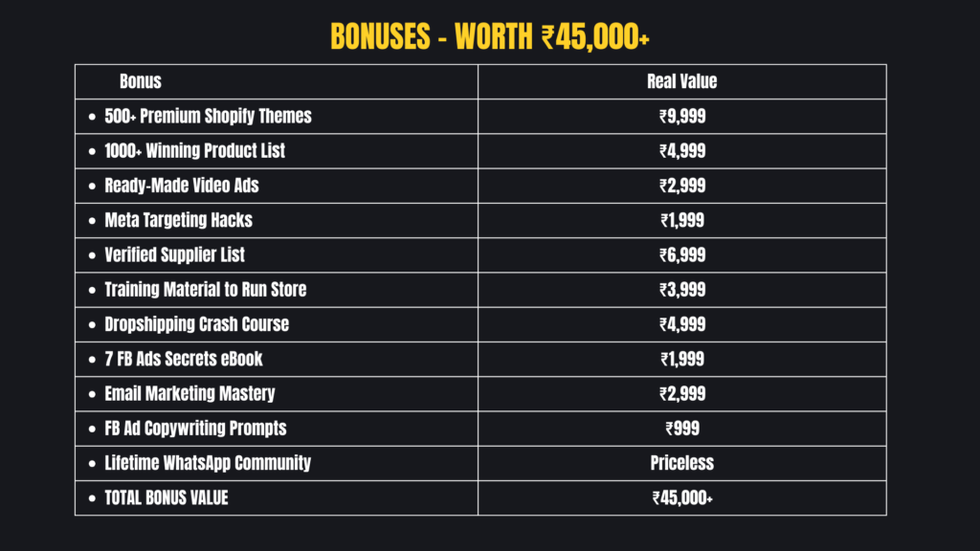Select the "Ready-Made Video Ads" item
Image resolution: width=980 pixels, height=551 pixels.
(x=177, y=186)
